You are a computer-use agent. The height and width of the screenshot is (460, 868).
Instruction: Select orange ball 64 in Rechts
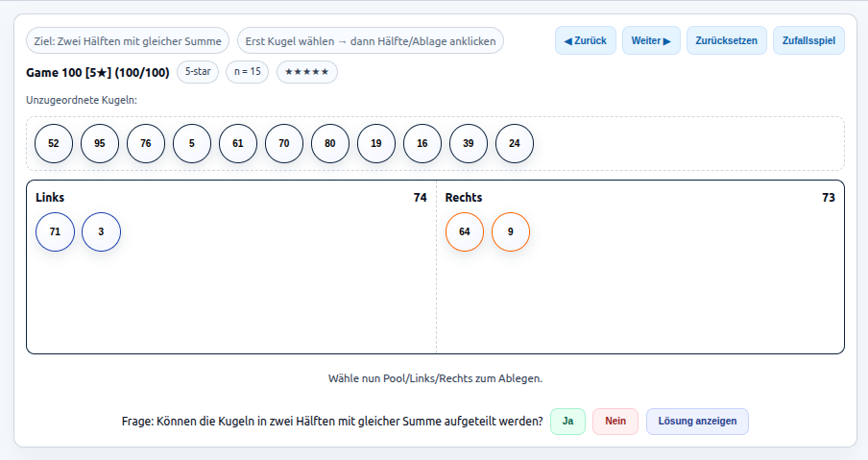click(x=465, y=231)
